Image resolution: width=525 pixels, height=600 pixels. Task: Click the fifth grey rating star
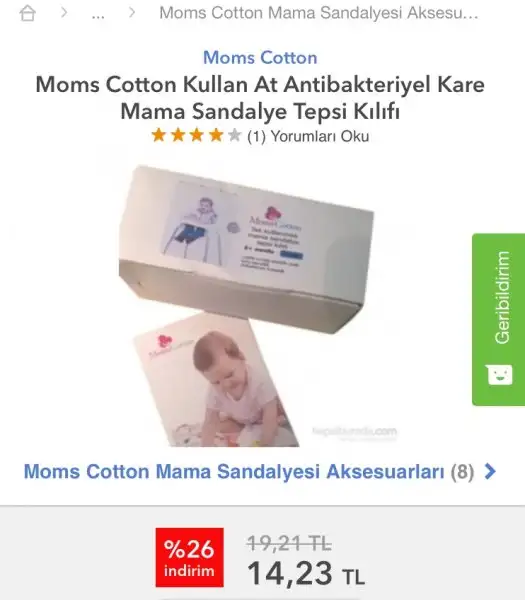pos(235,135)
